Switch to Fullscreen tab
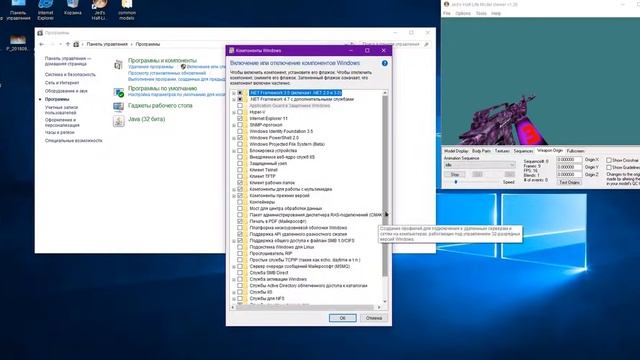 point(575,151)
